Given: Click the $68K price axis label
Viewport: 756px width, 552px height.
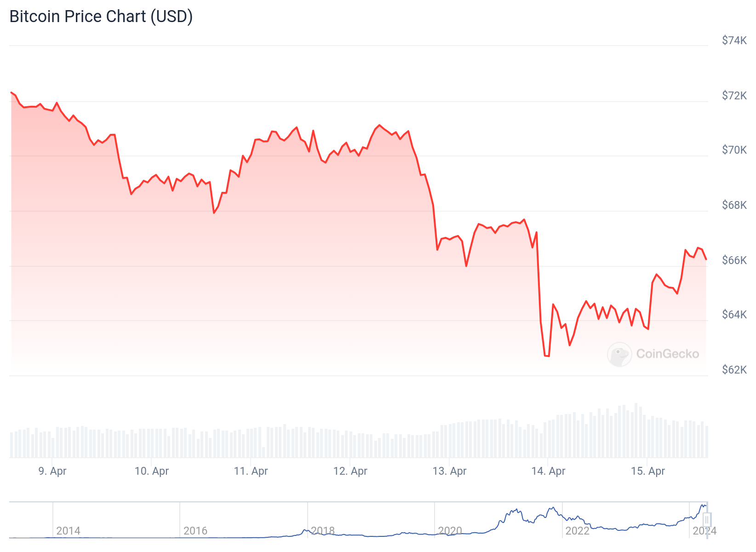Looking at the screenshot, I should 734,205.
